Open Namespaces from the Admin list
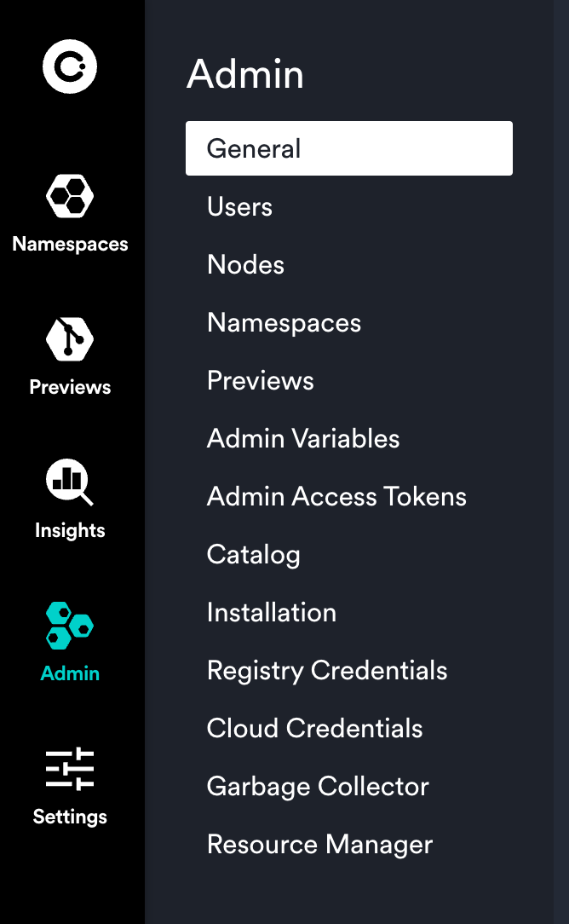Viewport: 569px width, 924px height. click(284, 322)
